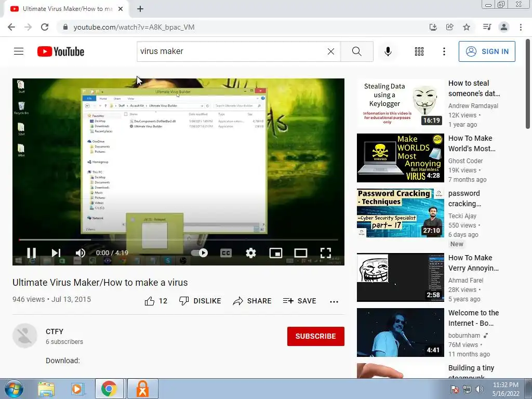Screen dimensions: 532x399
Task: Open a new browser tab
Action: pyautogui.click(x=140, y=9)
